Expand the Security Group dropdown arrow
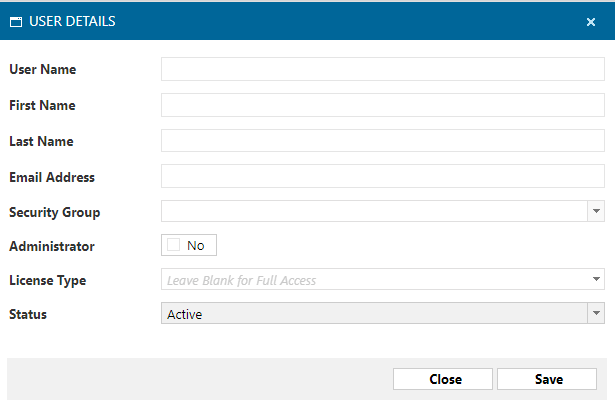This screenshot has height=407, width=615. pos(596,211)
